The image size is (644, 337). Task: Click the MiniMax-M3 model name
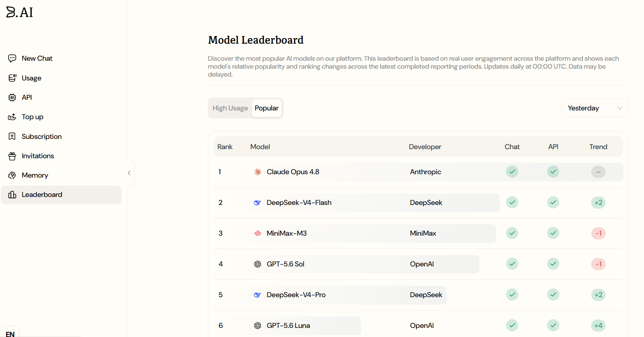(287, 233)
